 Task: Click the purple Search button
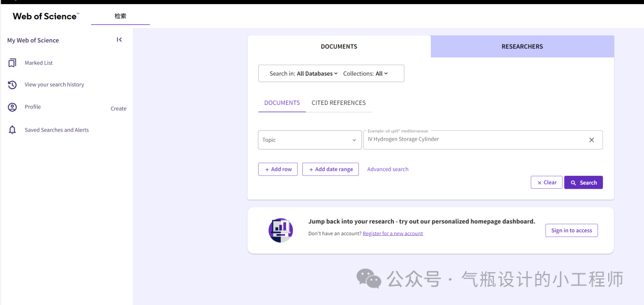584,183
